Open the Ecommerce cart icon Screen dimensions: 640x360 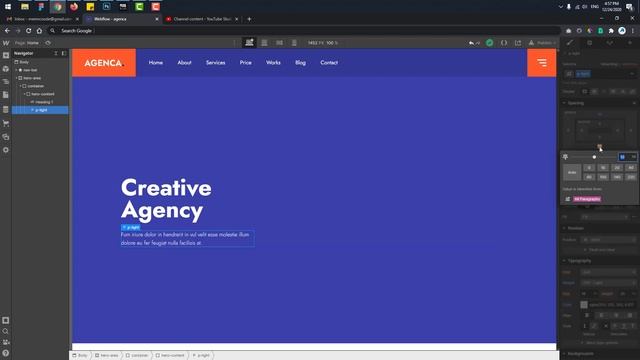6,123
